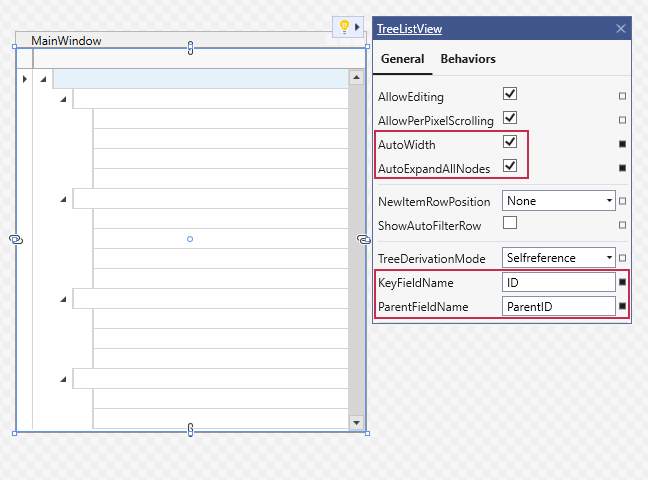Click the tree list scroll down arrow
The image size is (648, 480).
[x=356, y=423]
